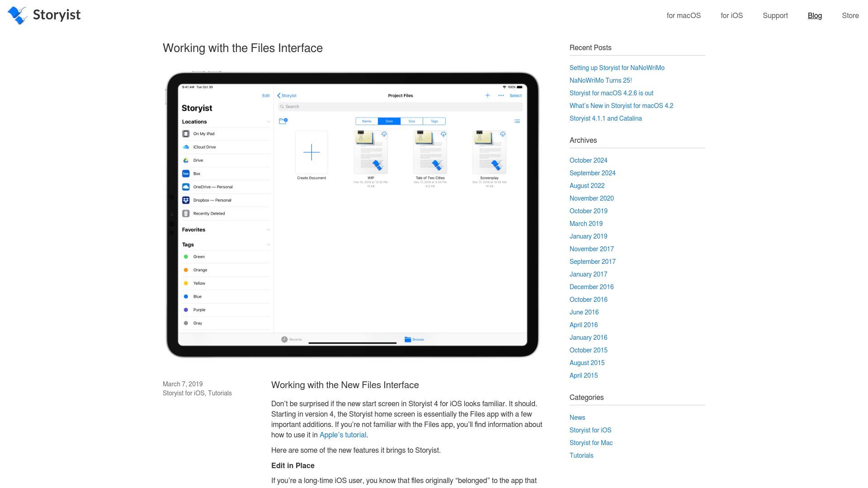The image size is (868, 488).
Task: Select the Green tag dot
Action: point(186,257)
